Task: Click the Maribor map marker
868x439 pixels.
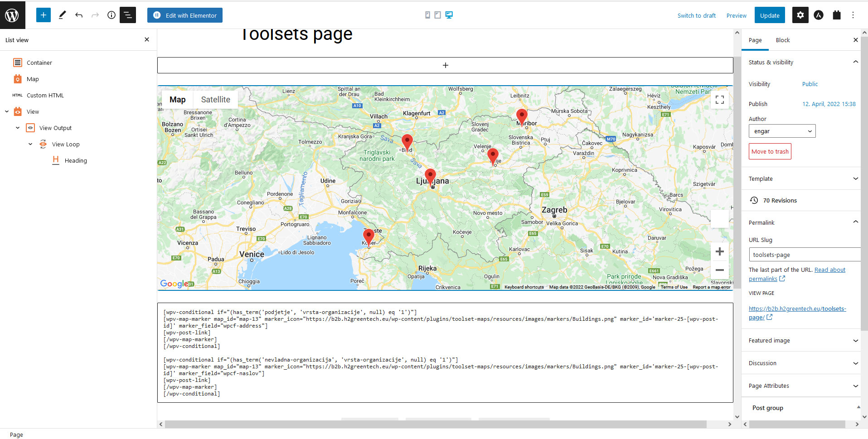Action: (522, 117)
